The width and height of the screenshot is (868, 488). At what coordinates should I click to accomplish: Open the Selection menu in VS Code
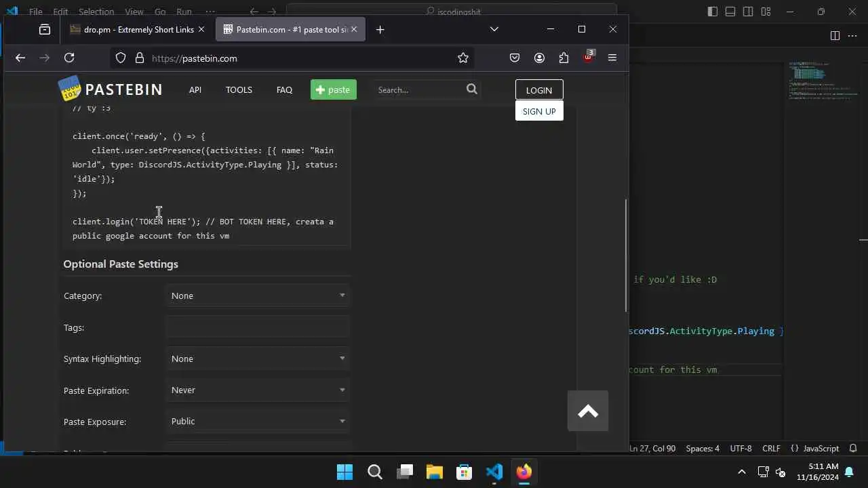pos(96,12)
